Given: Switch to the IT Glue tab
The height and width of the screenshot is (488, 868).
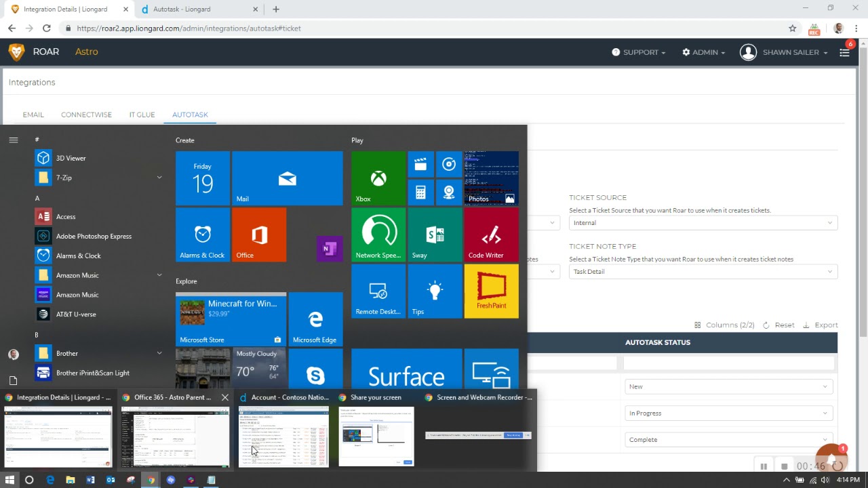Looking at the screenshot, I should click(142, 115).
